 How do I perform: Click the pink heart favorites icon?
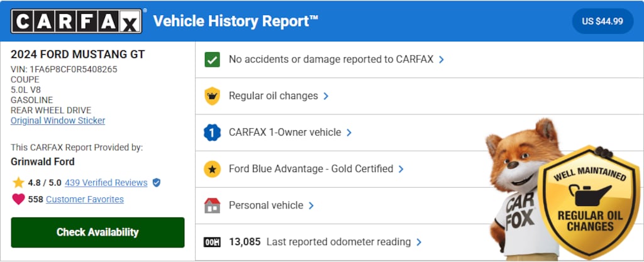pos(18,199)
